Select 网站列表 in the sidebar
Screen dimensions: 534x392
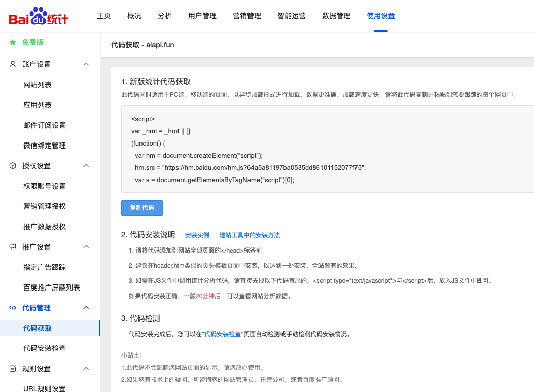point(38,85)
